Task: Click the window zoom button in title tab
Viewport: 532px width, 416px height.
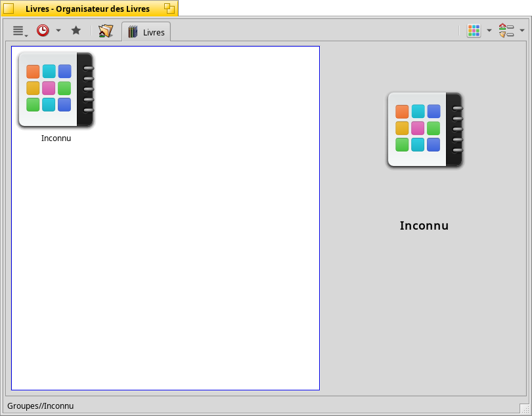Action: pyautogui.click(x=169, y=9)
